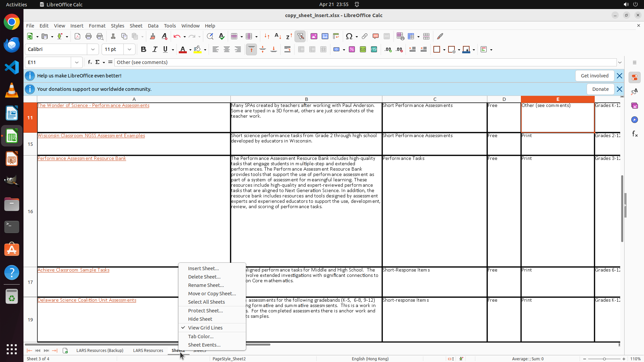The height and width of the screenshot is (362, 644).
Task: Toggle View Grid Lines checkmark
Action: [205, 327]
